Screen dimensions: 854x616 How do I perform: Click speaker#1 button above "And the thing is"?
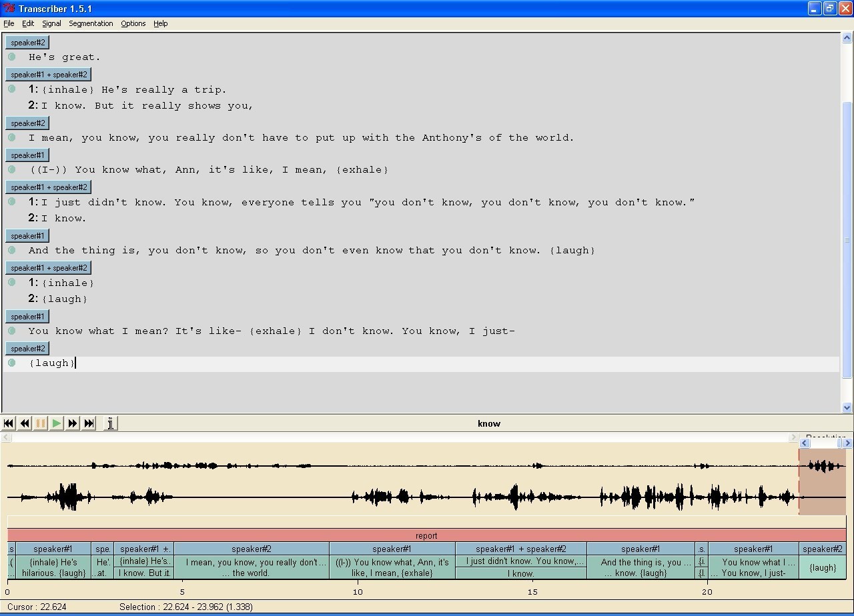(x=28, y=236)
